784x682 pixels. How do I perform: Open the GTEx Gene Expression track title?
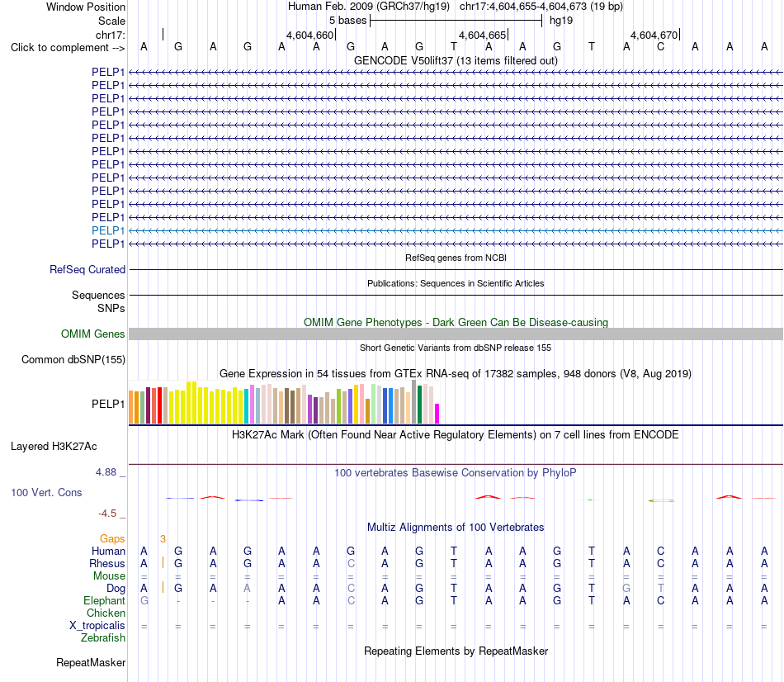[x=456, y=374]
